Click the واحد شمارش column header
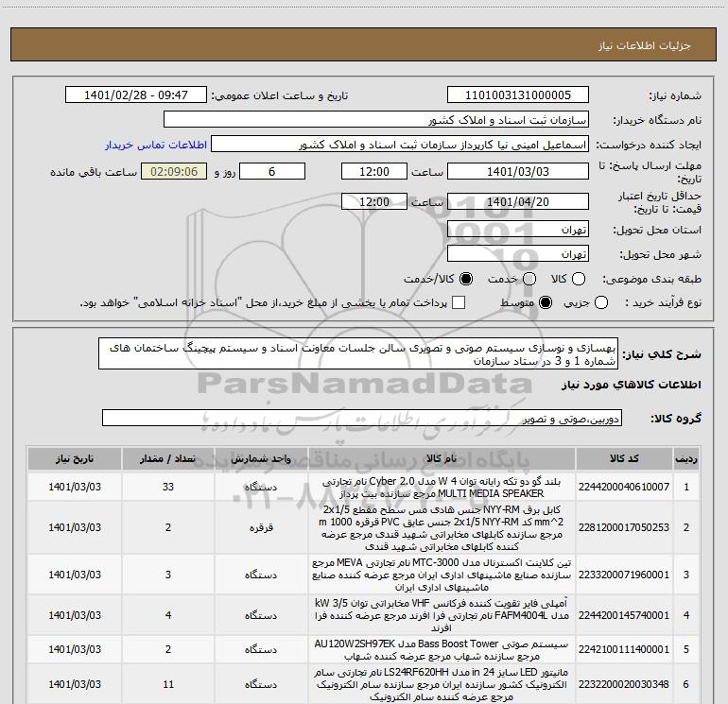The width and height of the screenshot is (728, 704). [x=261, y=459]
